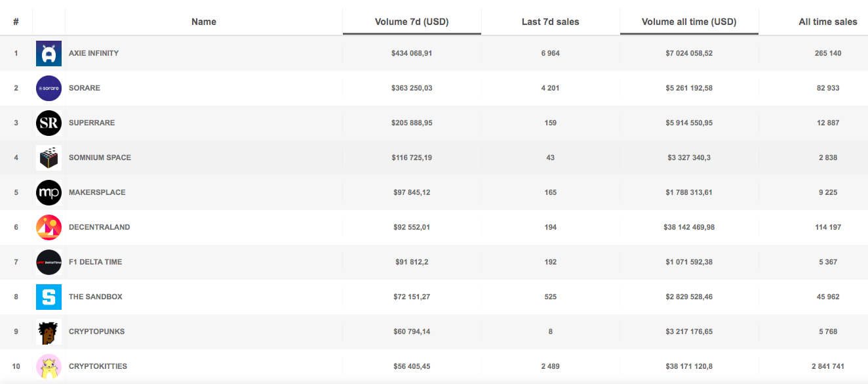Click the # rank column header

[16, 22]
